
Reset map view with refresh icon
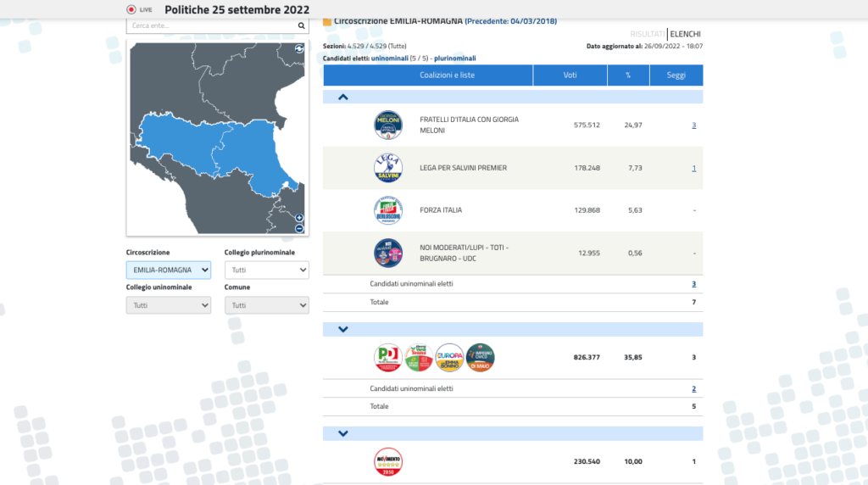pos(299,48)
